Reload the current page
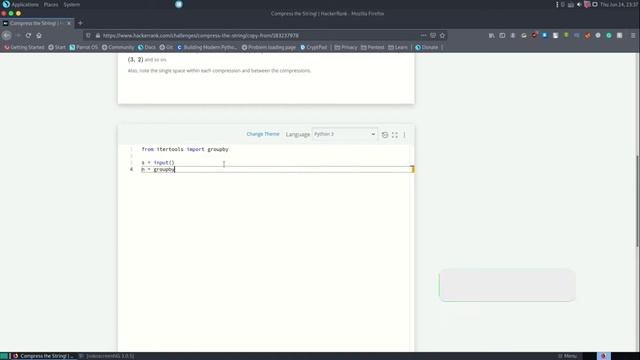This screenshot has width=640, height=360. [x=28, y=36]
